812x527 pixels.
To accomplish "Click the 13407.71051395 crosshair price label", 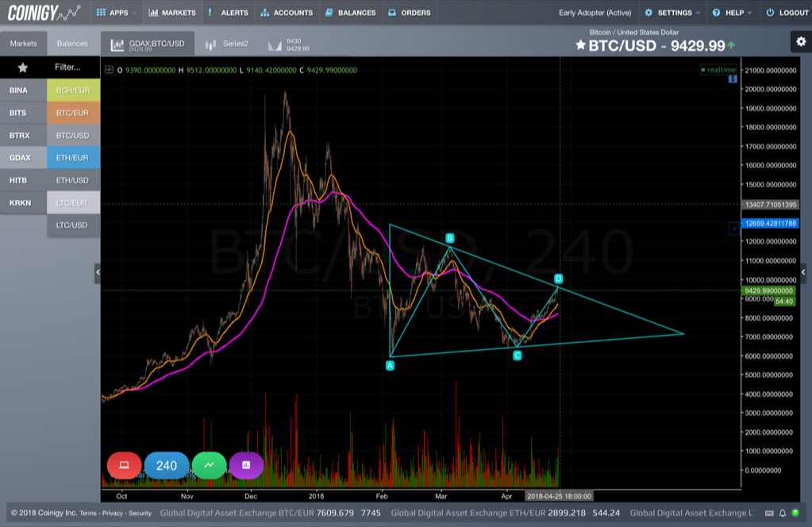I will 771,205.
